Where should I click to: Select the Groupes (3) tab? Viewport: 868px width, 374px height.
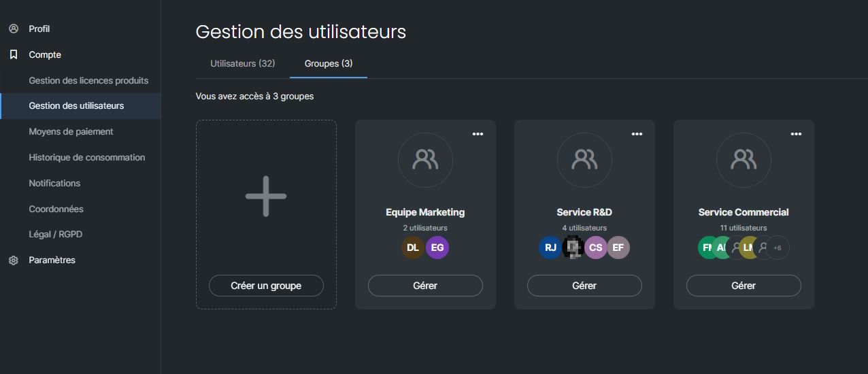329,63
